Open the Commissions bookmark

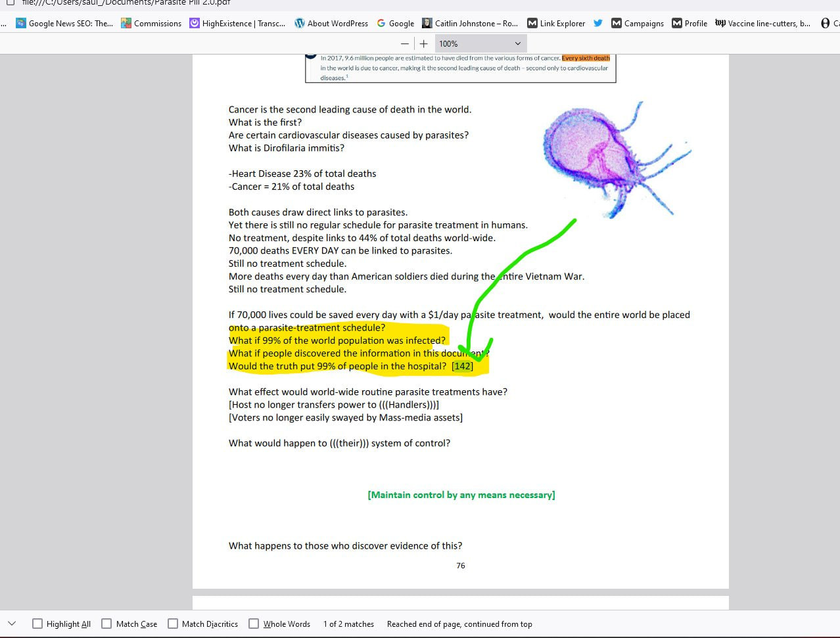click(151, 23)
